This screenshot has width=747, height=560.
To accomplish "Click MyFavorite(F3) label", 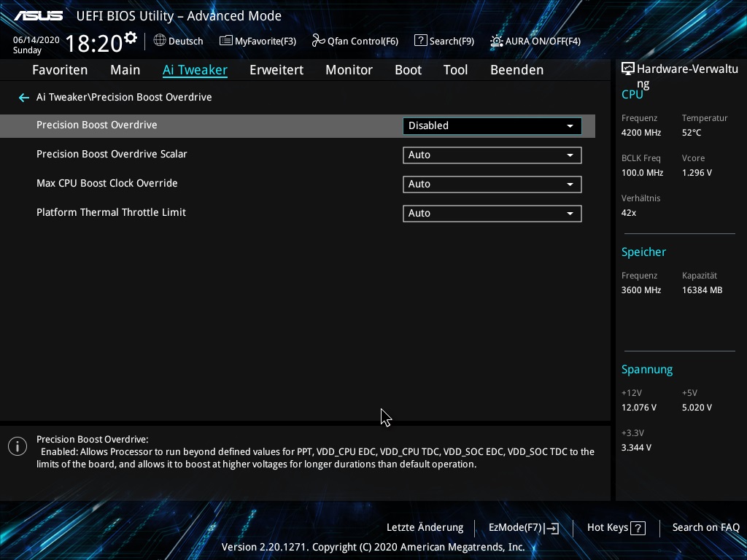I will click(x=266, y=42).
